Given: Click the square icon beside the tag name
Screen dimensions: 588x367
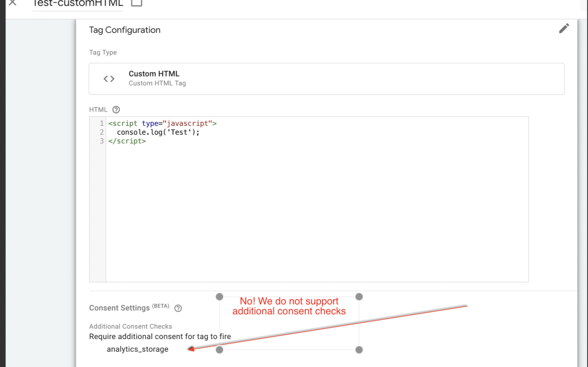Looking at the screenshot, I should click(x=137, y=3).
